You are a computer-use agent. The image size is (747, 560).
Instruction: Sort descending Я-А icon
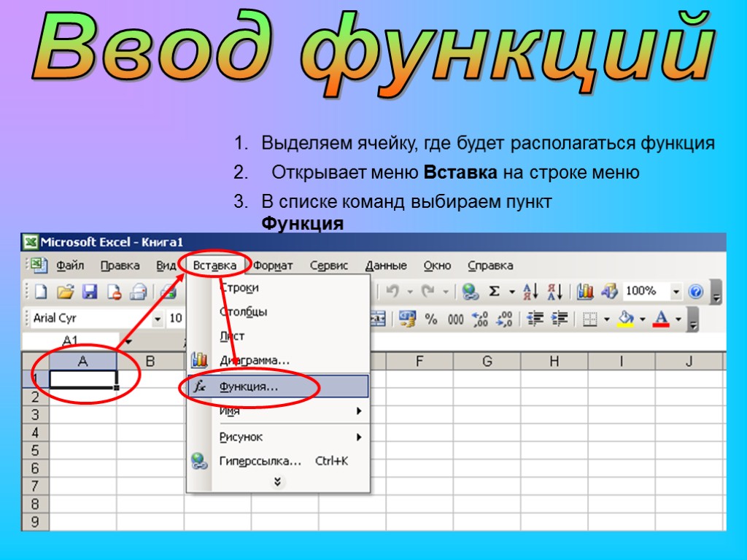[x=554, y=291]
